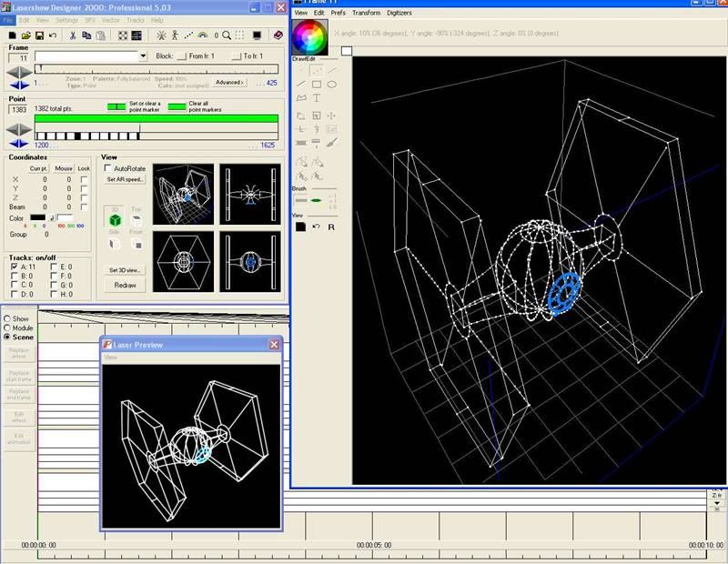The height and width of the screenshot is (564, 728).
Task: Enable the AutoRotate checkbox
Action: point(108,169)
